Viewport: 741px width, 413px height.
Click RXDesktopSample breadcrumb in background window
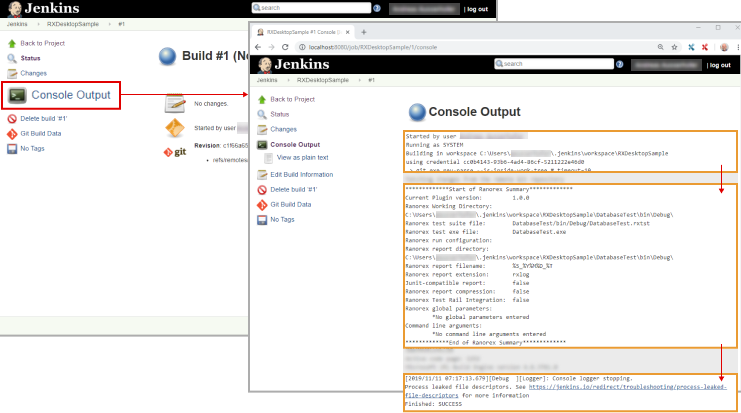pyautogui.click(x=73, y=24)
